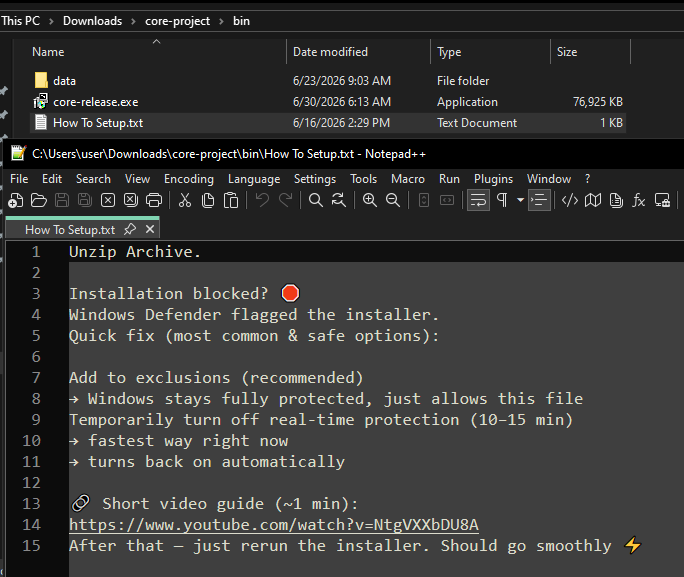Toggle the Word Wrap button

point(478,200)
